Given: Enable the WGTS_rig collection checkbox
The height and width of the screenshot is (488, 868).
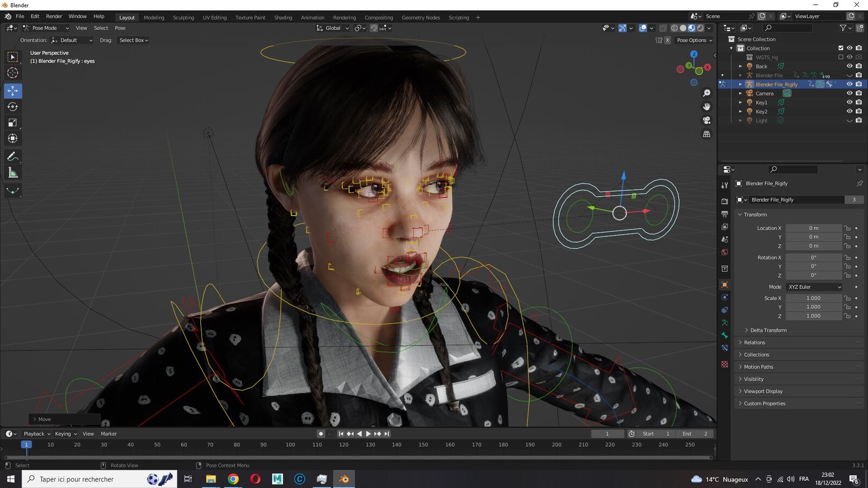Looking at the screenshot, I should point(841,57).
